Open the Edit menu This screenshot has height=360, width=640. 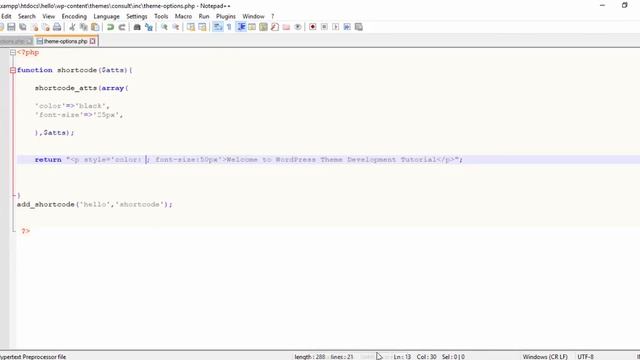tap(6, 16)
